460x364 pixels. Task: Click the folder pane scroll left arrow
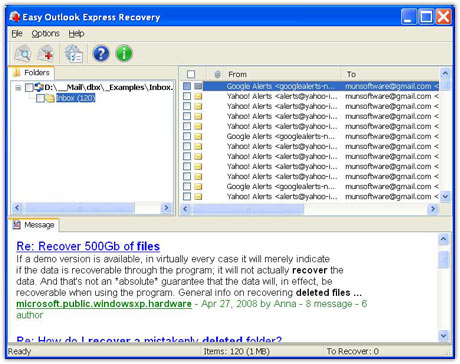pos(17,208)
